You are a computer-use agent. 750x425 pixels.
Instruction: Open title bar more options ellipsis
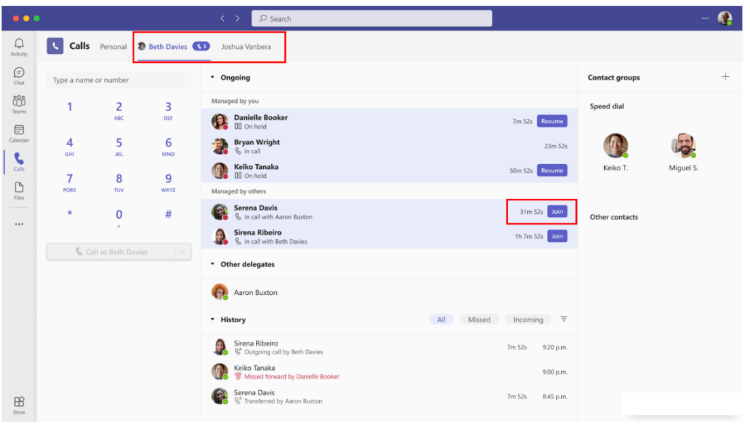click(x=705, y=18)
